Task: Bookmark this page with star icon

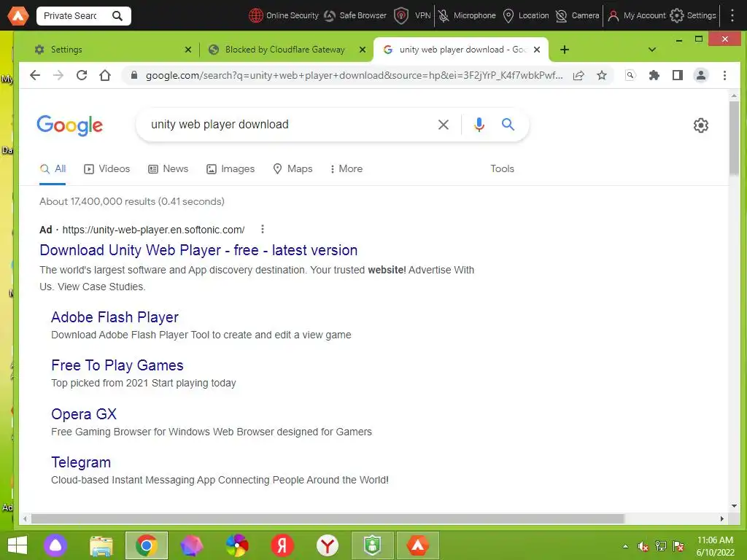Action: pyautogui.click(x=602, y=75)
